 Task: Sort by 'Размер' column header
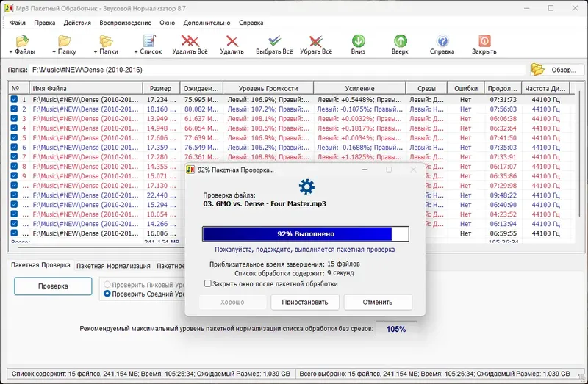(x=161, y=88)
